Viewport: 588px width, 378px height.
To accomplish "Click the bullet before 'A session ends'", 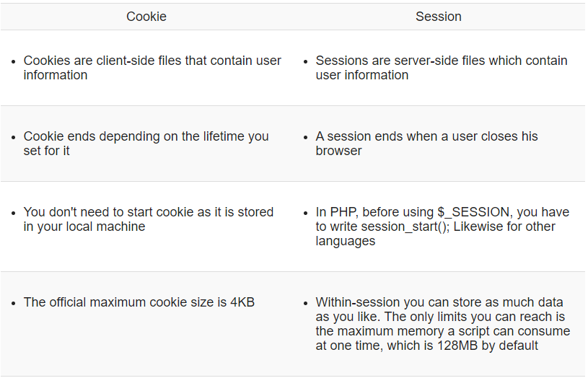I will 307,137.
